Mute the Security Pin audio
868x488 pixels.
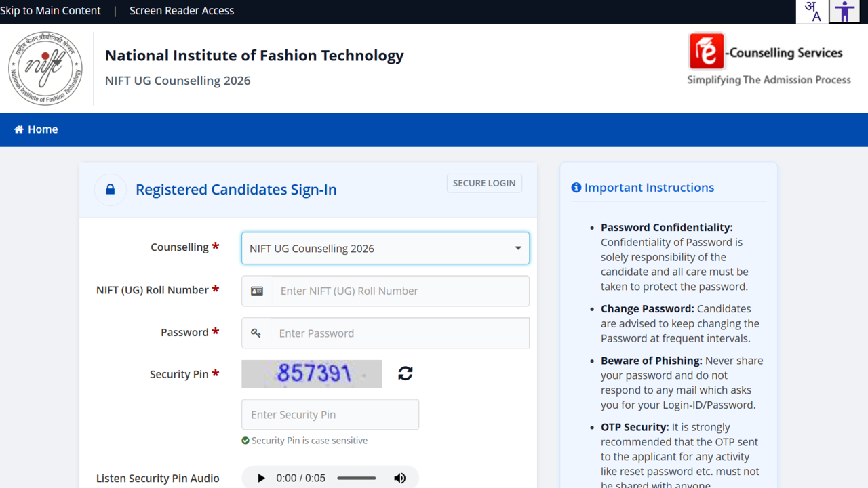(x=400, y=478)
